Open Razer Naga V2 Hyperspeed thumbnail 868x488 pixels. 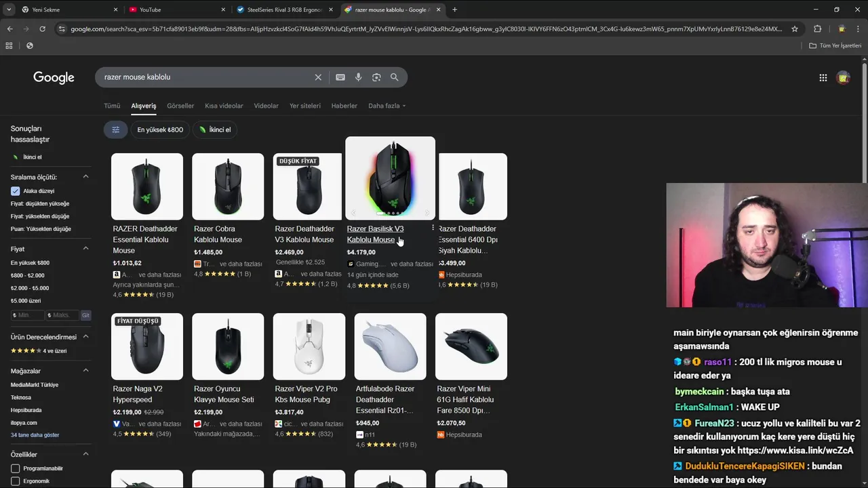pyautogui.click(x=147, y=346)
